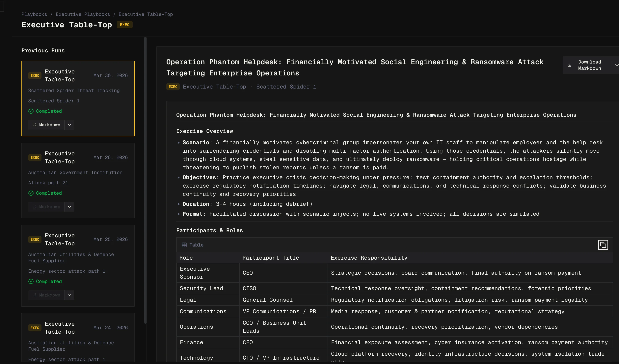619x364 pixels.
Task: Expand Markdown dropdown on Mar 25 run
Action: point(69,295)
